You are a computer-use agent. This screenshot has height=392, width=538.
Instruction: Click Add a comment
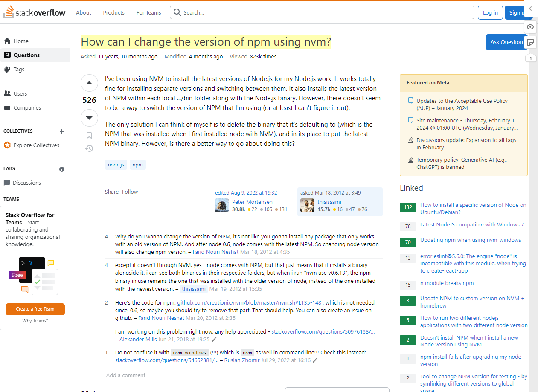(x=126, y=375)
